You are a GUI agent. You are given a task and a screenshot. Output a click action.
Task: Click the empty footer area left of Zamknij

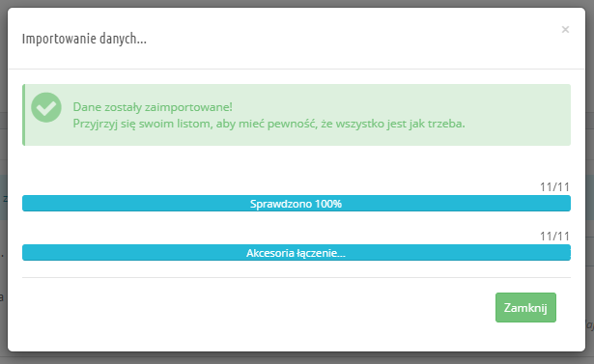[x=258, y=308]
